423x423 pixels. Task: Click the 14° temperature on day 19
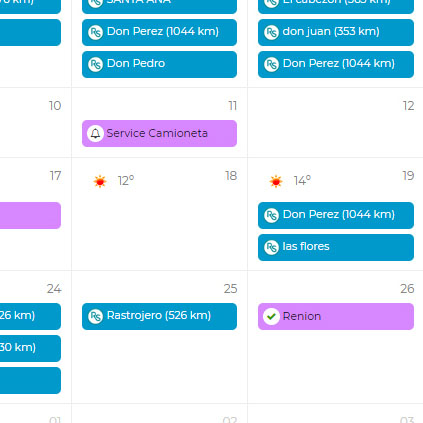coord(302,181)
